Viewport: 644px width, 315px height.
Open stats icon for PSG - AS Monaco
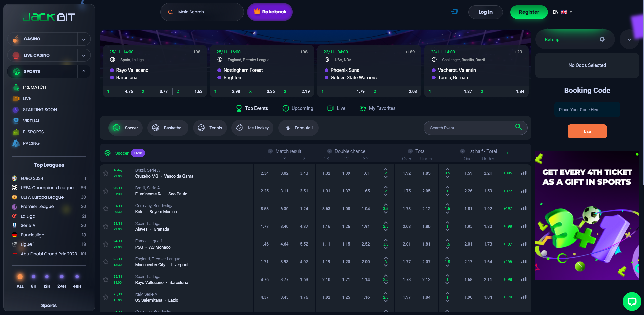[524, 244]
